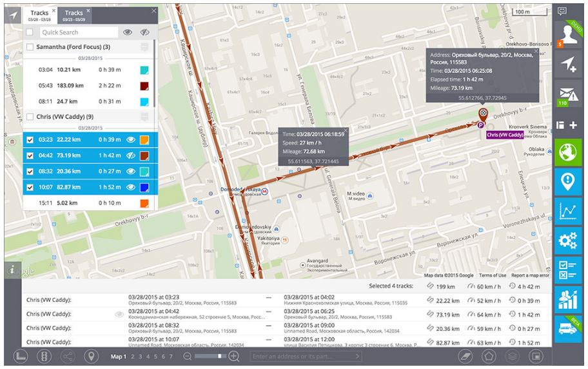Select the eraser tool icon

click(x=465, y=356)
